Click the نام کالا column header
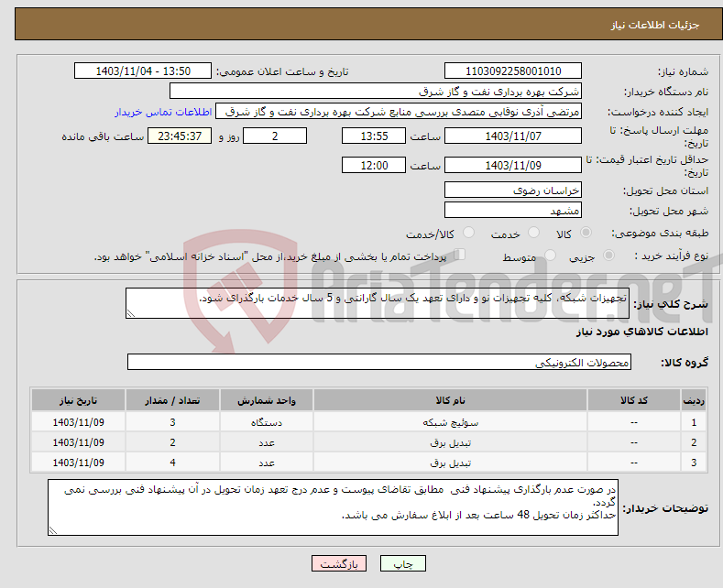This screenshot has width=723, height=588. click(451, 400)
